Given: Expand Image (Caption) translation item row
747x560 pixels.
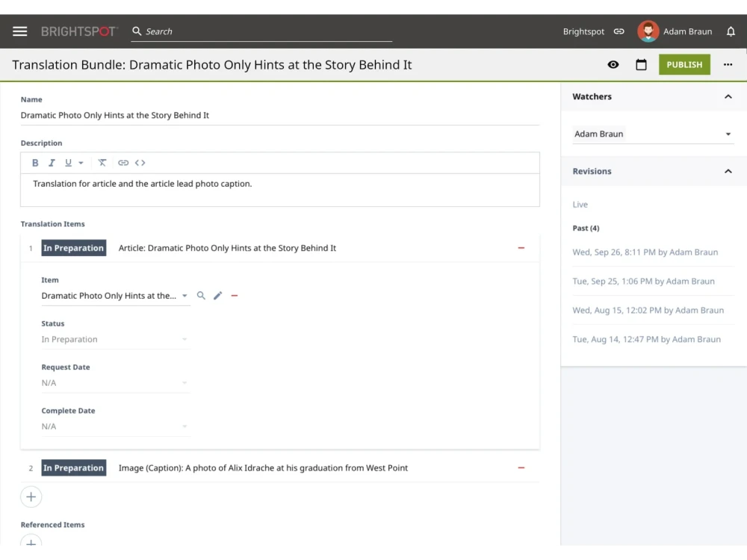Looking at the screenshot, I should [263, 468].
